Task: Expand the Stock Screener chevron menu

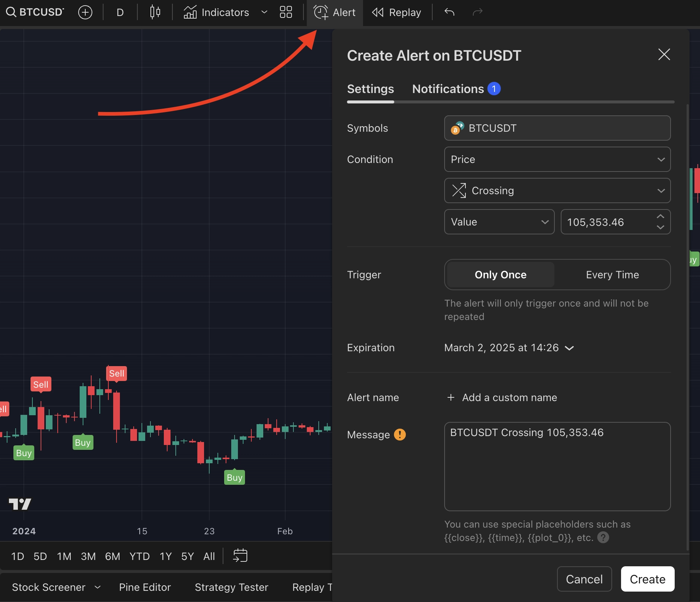Action: tap(98, 587)
